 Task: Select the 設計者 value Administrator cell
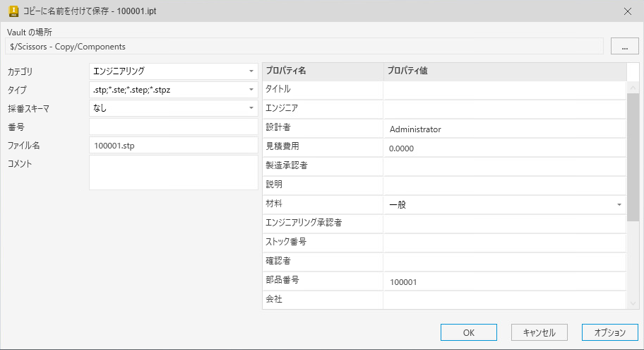pos(505,129)
